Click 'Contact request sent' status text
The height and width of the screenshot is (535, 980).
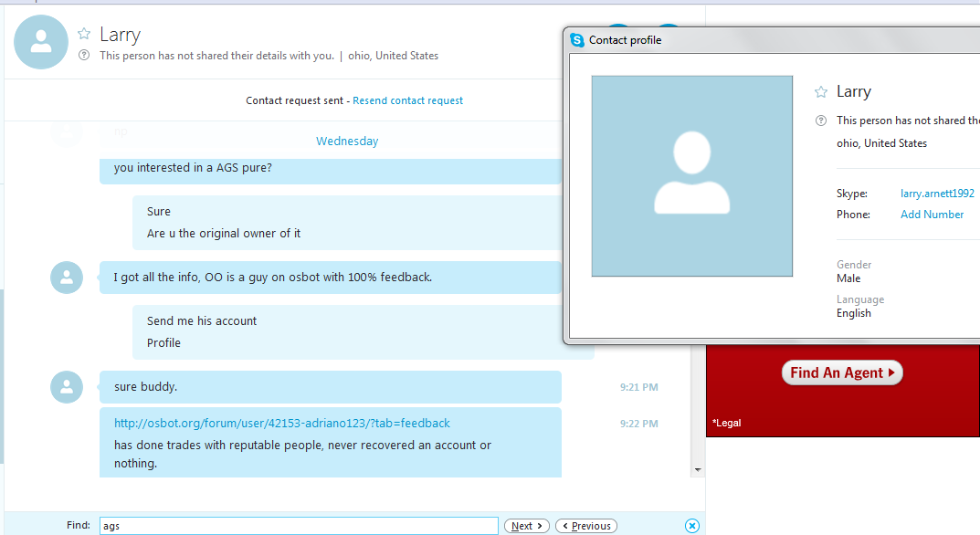[294, 100]
